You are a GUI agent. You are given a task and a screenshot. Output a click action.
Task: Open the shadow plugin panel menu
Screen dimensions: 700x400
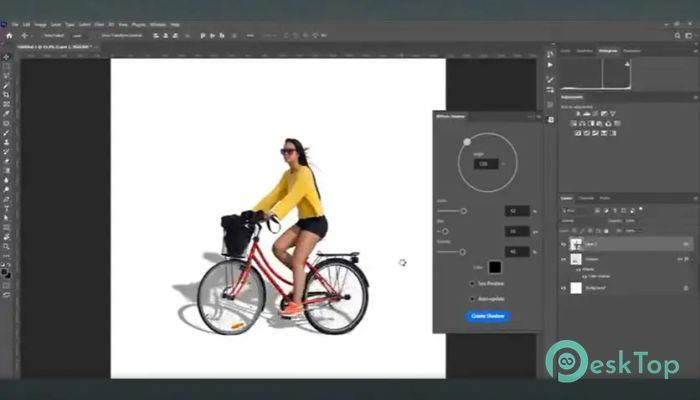(539, 117)
